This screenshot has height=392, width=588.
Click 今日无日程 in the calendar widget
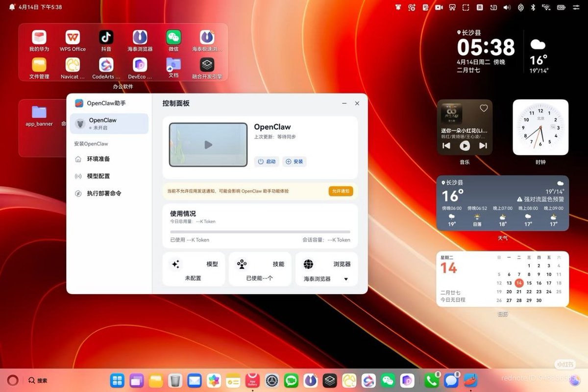452,299
